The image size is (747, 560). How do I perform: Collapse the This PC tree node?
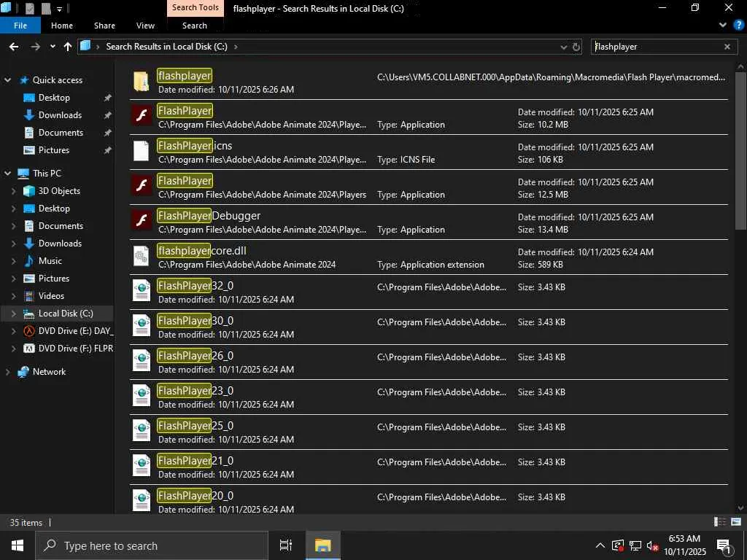[7, 174]
